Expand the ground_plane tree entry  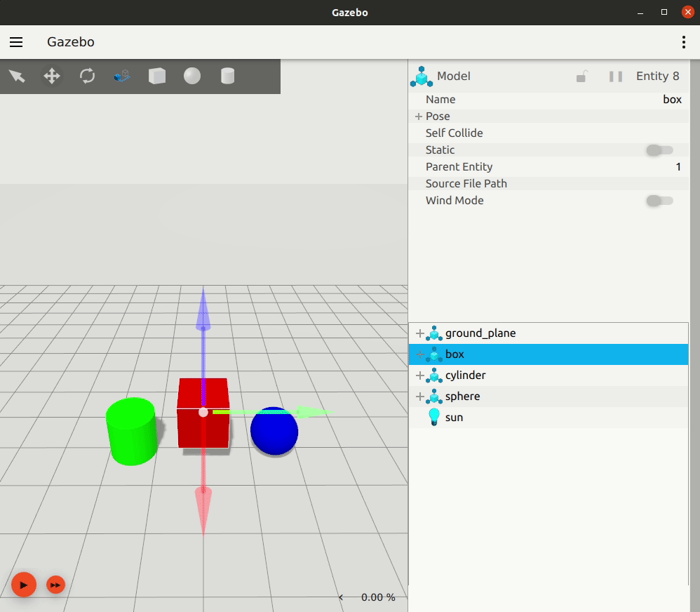tap(419, 333)
